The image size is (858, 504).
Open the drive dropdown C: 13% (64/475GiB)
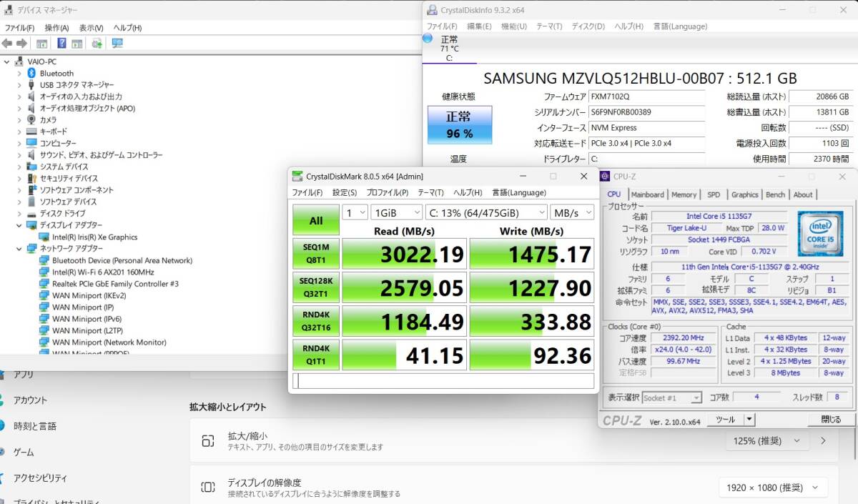pyautogui.click(x=486, y=212)
